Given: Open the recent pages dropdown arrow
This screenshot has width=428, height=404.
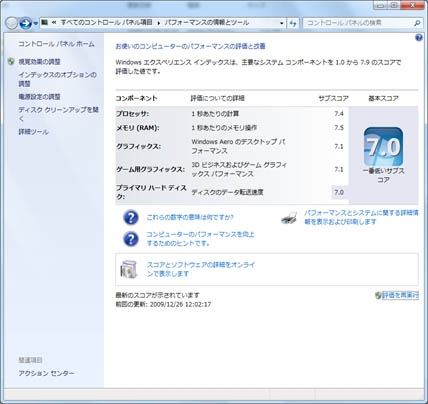Looking at the screenshot, I should [x=35, y=24].
